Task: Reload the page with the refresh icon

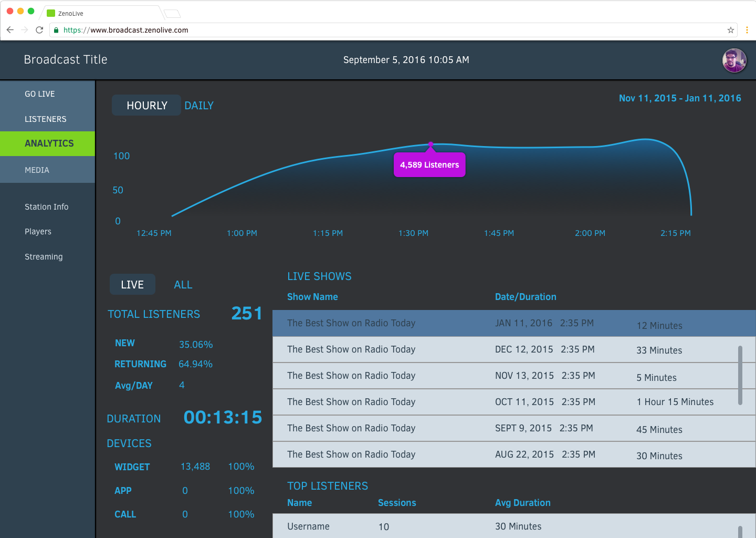Action: 39,30
